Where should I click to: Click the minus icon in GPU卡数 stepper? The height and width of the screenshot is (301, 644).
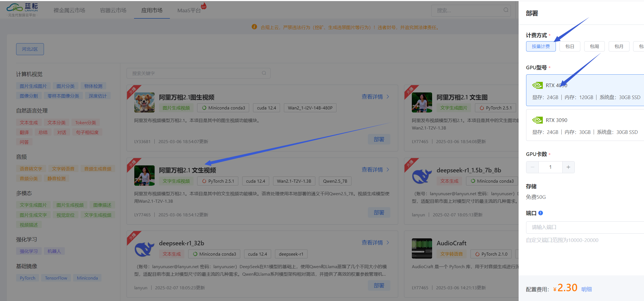[532, 167]
